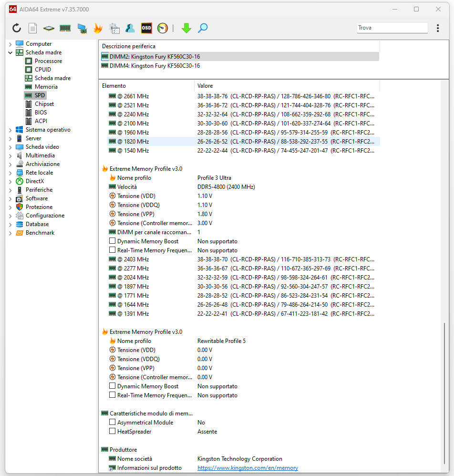Select the @ 1391 MHz row
This screenshot has width=454, height=476.
243,313
